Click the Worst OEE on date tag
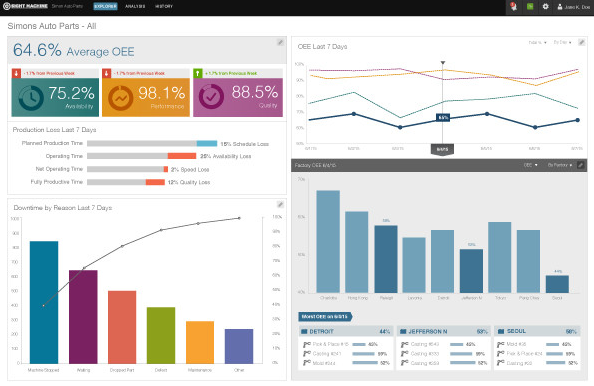 pyautogui.click(x=325, y=317)
